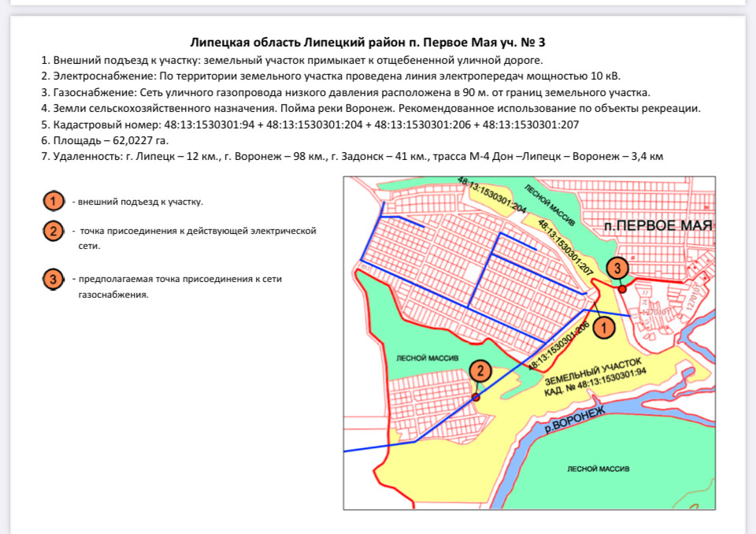This screenshot has width=756, height=534.
Task: Click the map label 'ЗЕМЕЛЬНЫЙ УЧАСТОК'
Action: 593,372
